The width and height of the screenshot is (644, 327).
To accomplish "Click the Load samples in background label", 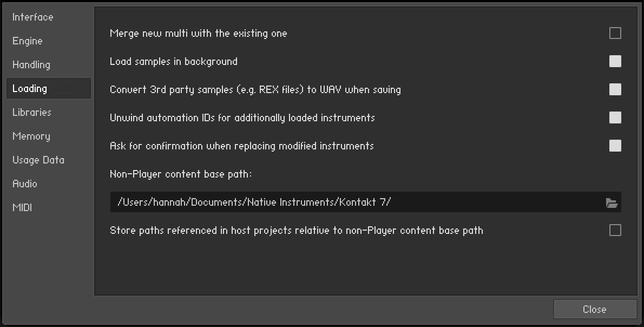I will pos(174,62).
